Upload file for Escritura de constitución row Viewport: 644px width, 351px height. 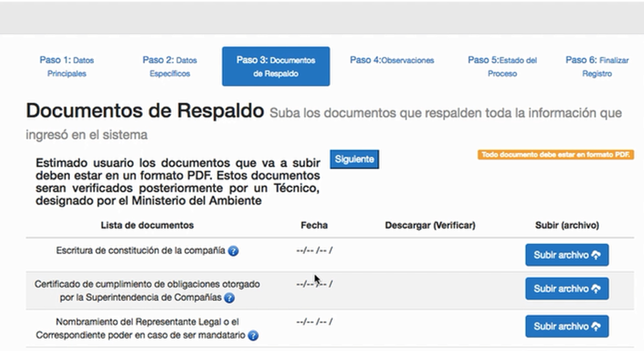coord(567,255)
